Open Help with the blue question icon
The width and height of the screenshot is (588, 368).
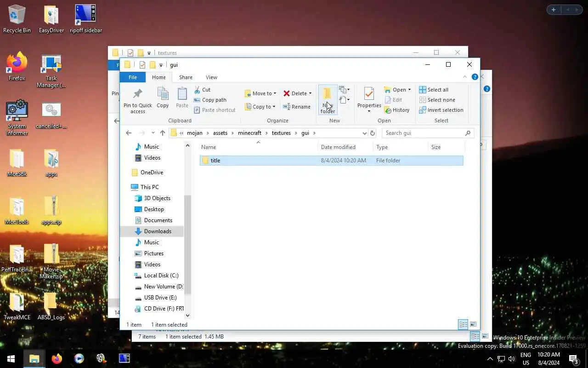click(x=475, y=77)
